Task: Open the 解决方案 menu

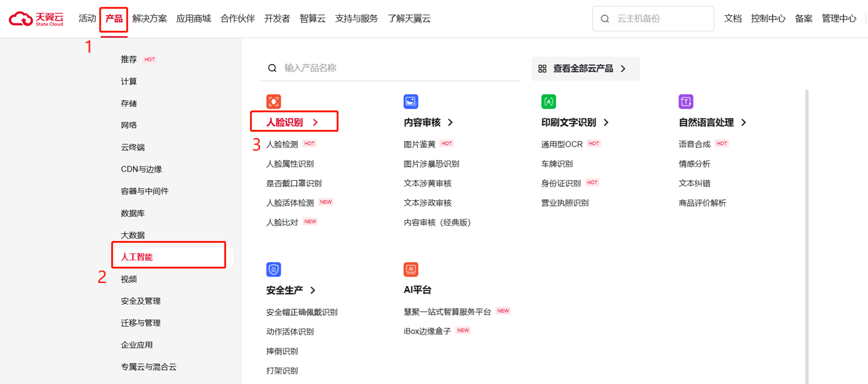Action: coord(149,19)
